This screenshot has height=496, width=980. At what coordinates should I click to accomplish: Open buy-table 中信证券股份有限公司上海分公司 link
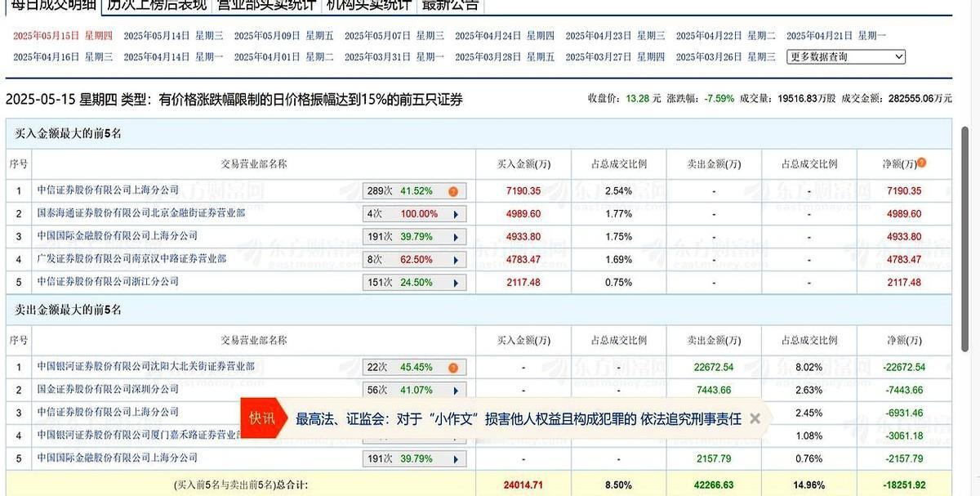point(108,190)
